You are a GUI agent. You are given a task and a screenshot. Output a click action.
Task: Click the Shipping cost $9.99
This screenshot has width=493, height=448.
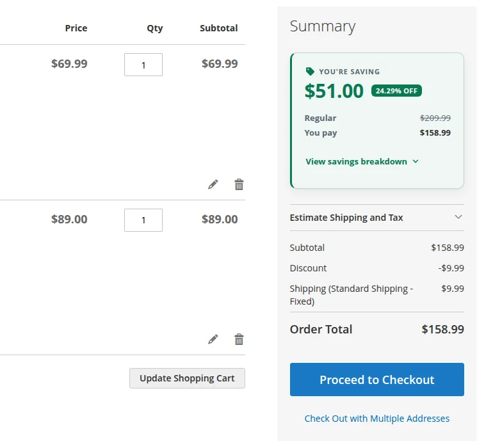pos(453,289)
